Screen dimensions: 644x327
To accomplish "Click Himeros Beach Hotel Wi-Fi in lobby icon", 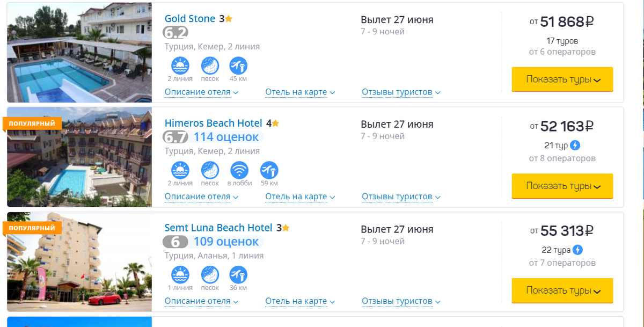I will [239, 171].
